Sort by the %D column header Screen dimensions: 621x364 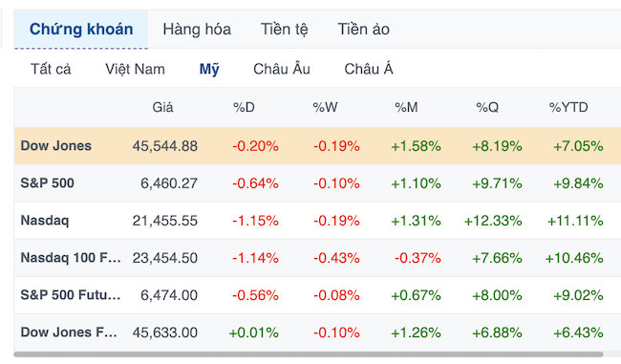tap(244, 107)
